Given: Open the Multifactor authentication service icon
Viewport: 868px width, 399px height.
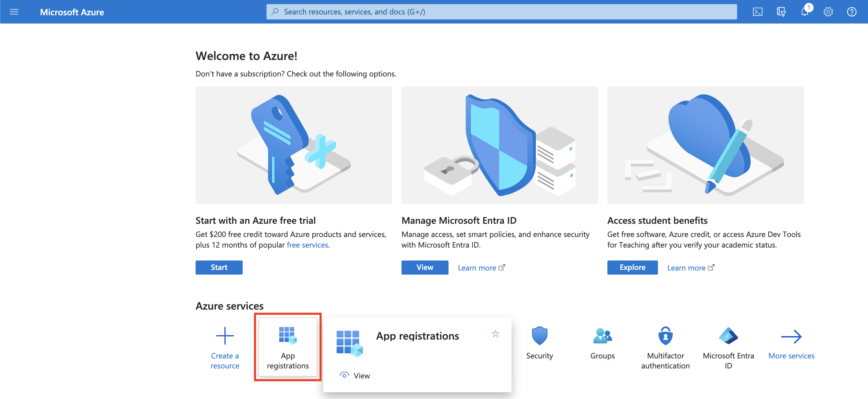Looking at the screenshot, I should click(666, 336).
